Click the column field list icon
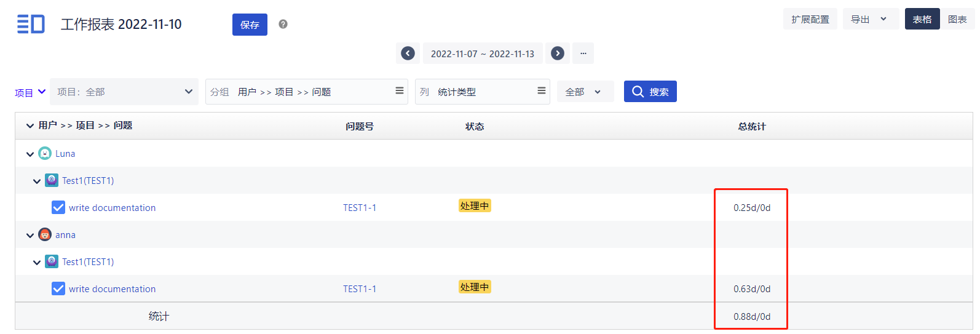 (x=542, y=91)
